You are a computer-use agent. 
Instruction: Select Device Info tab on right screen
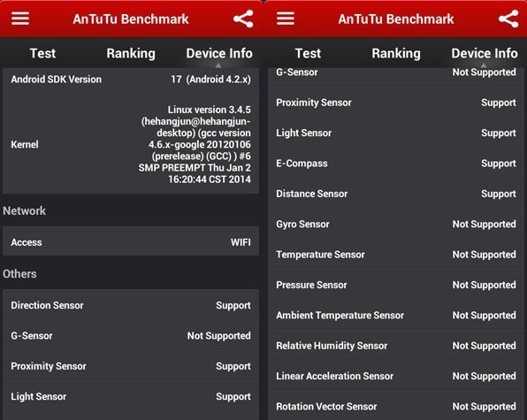[485, 53]
